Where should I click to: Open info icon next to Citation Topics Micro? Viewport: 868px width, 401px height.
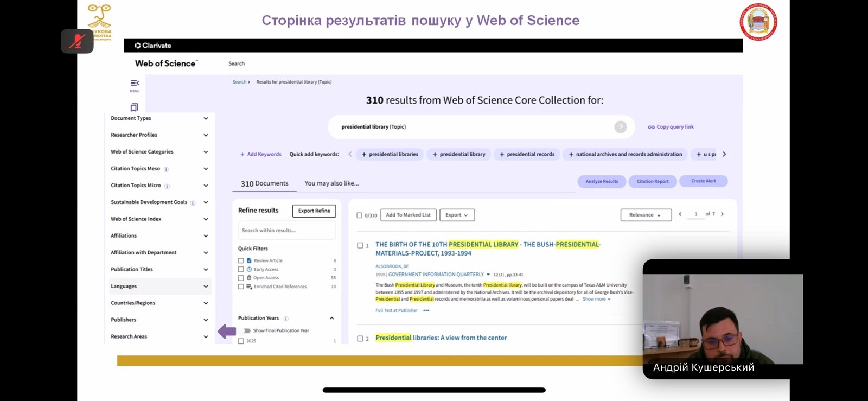click(x=167, y=186)
